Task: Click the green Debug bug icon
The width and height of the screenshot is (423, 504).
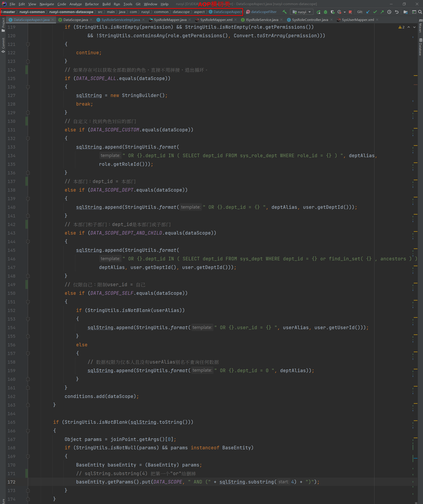Action: pos(326,12)
